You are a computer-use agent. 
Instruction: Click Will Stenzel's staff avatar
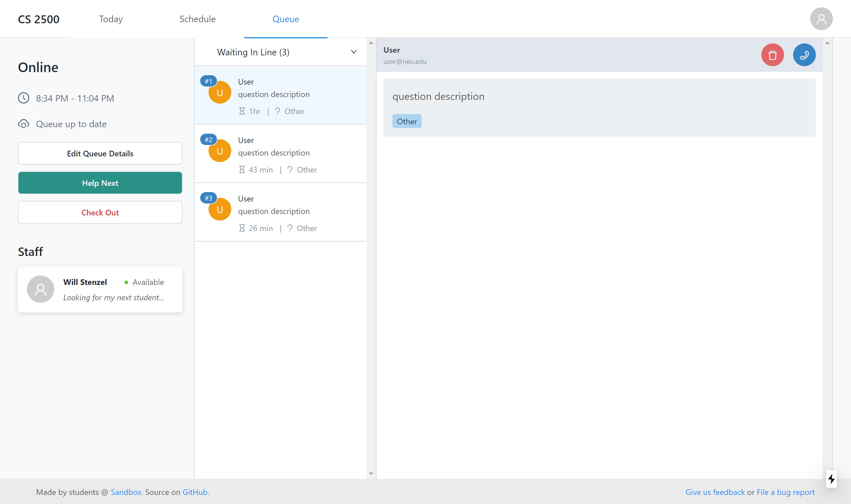pyautogui.click(x=40, y=289)
